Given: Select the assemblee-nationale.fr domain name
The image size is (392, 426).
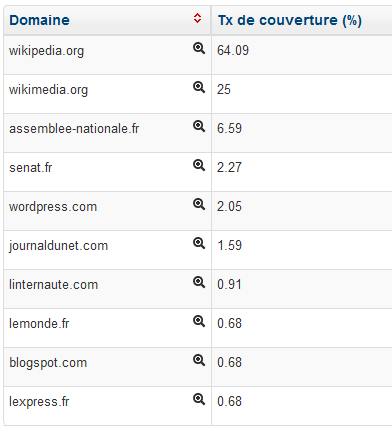Looking at the screenshot, I should pos(74,129).
